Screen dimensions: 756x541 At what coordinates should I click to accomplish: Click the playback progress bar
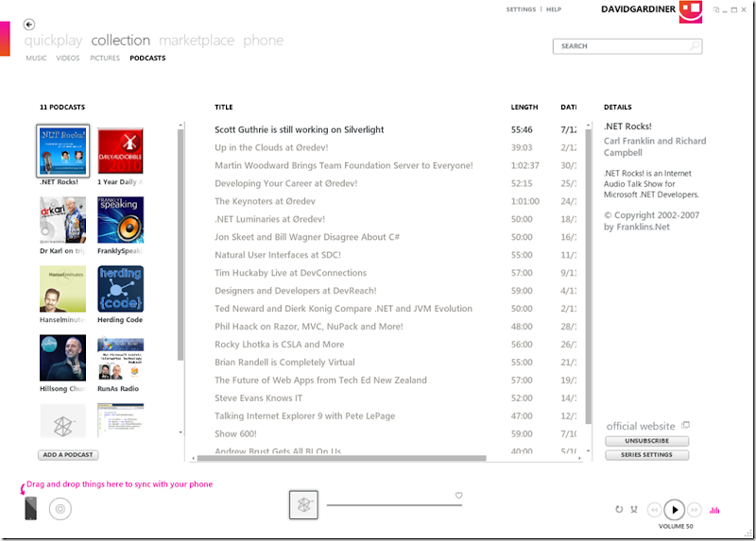pyautogui.click(x=394, y=505)
